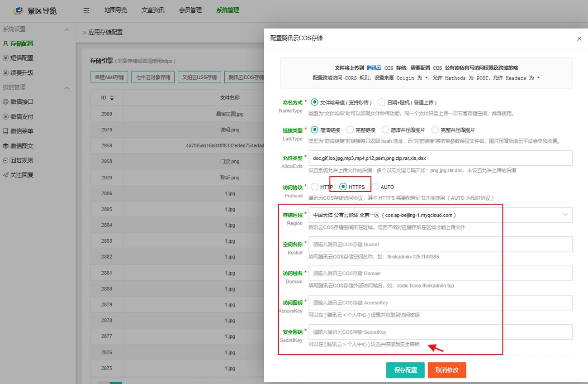Image resolution: width=588 pixels, height=384 pixels.
Task: Open 回复规则 via its sidebar icon
Action: click(x=5, y=160)
